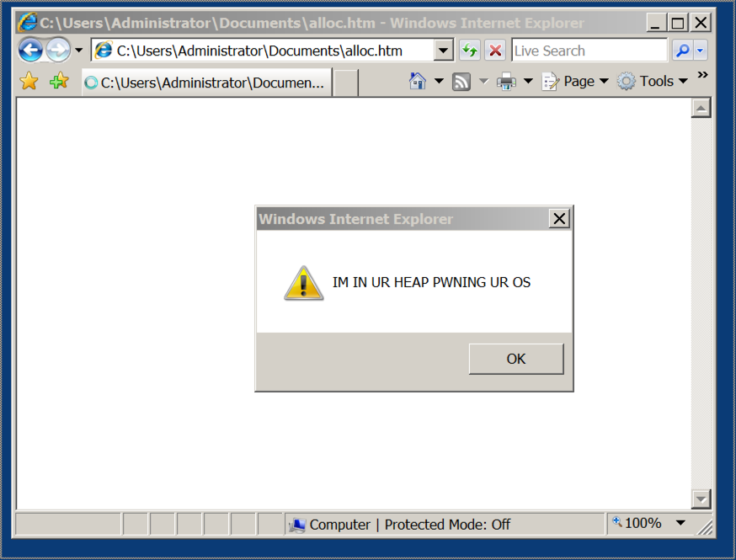Screen dimensions: 736x560
Task: Click the RSS feeds icon
Action: tap(461, 82)
